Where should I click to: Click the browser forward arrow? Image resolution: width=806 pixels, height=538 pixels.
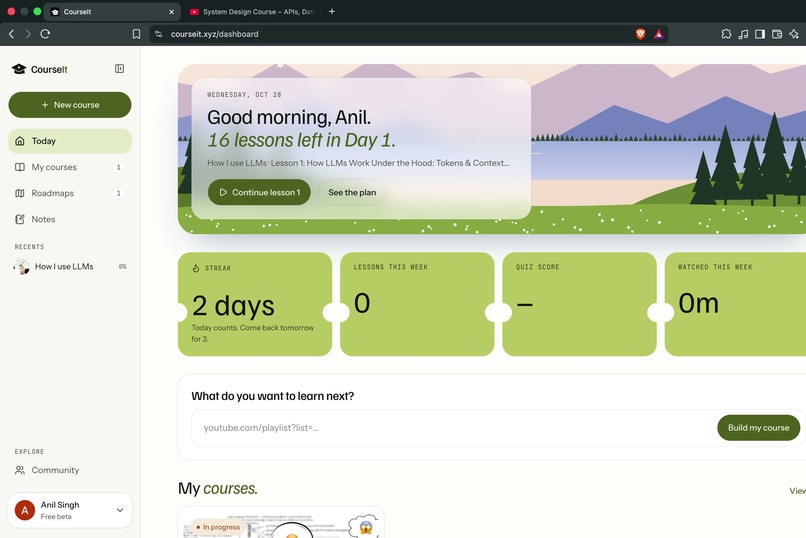28,34
